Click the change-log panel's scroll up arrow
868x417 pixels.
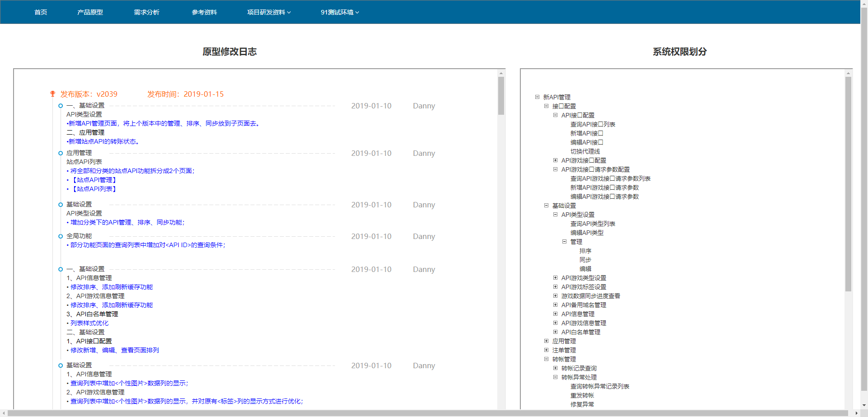point(501,73)
